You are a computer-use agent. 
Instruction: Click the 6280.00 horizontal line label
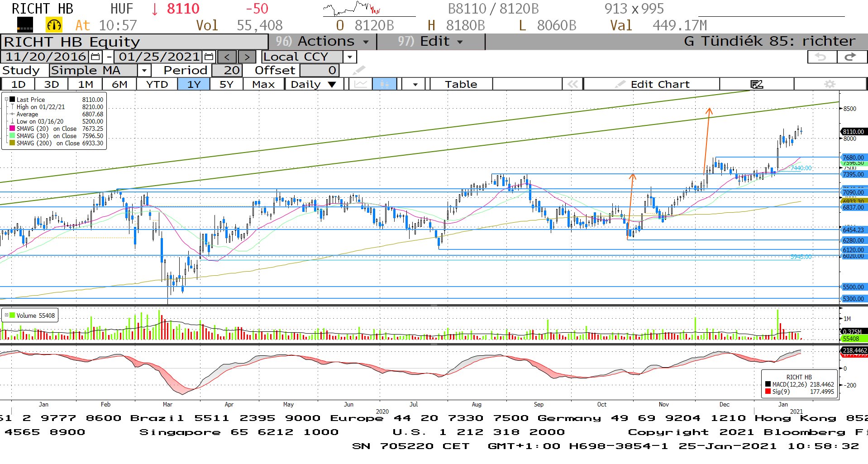coord(854,240)
